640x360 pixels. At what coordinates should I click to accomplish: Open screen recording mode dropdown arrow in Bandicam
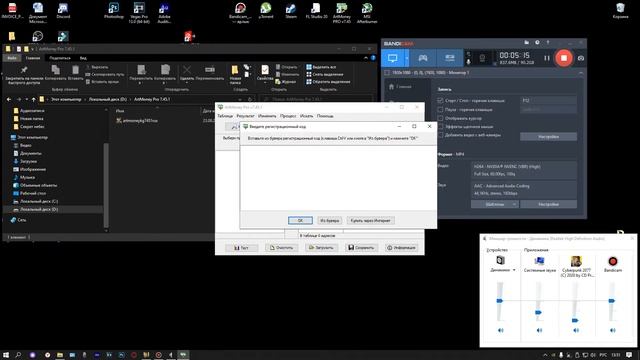click(x=407, y=58)
